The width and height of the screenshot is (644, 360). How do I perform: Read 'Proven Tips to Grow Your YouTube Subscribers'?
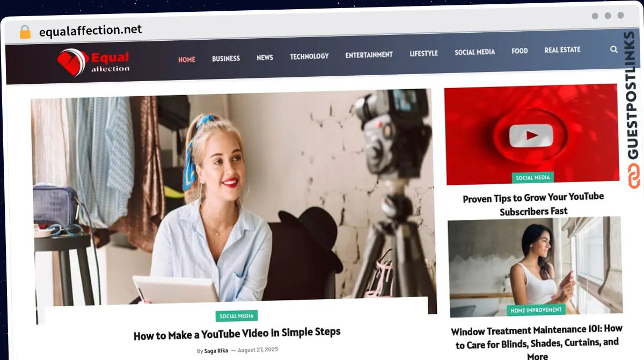point(533,204)
